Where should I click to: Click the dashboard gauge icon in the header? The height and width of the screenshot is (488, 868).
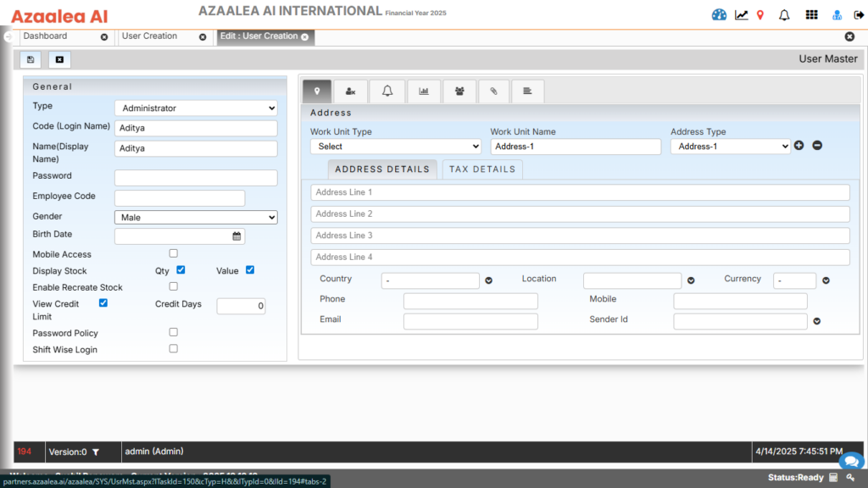coord(719,14)
